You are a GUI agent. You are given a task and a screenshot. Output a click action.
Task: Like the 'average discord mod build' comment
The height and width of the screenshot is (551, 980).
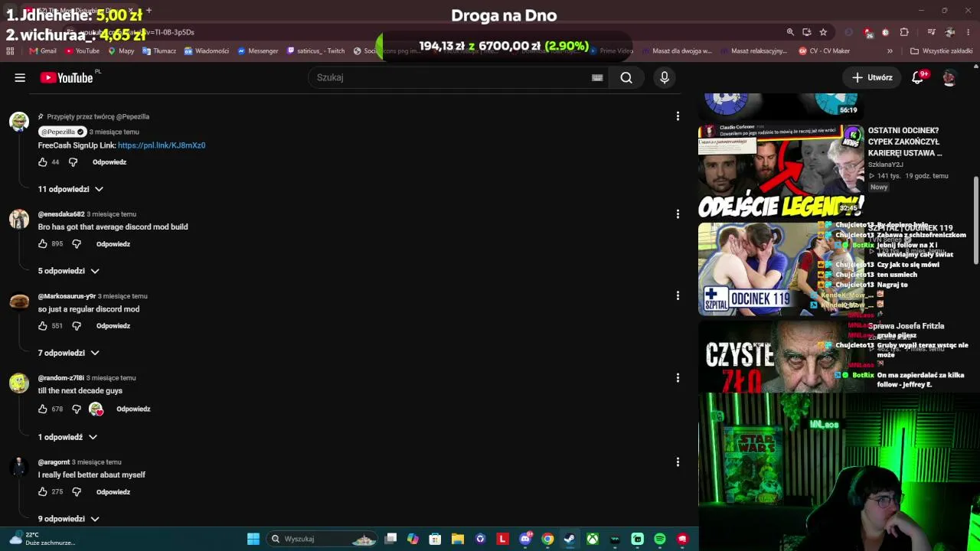[x=43, y=244]
